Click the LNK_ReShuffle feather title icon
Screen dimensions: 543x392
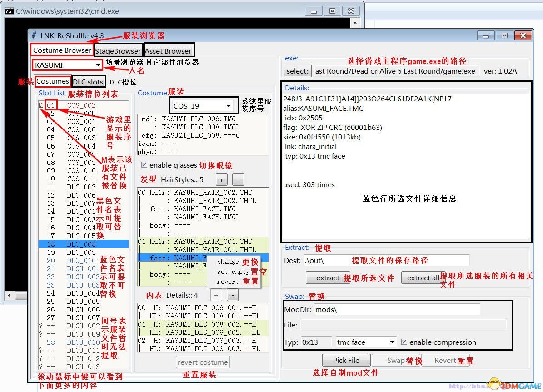[x=34, y=35]
